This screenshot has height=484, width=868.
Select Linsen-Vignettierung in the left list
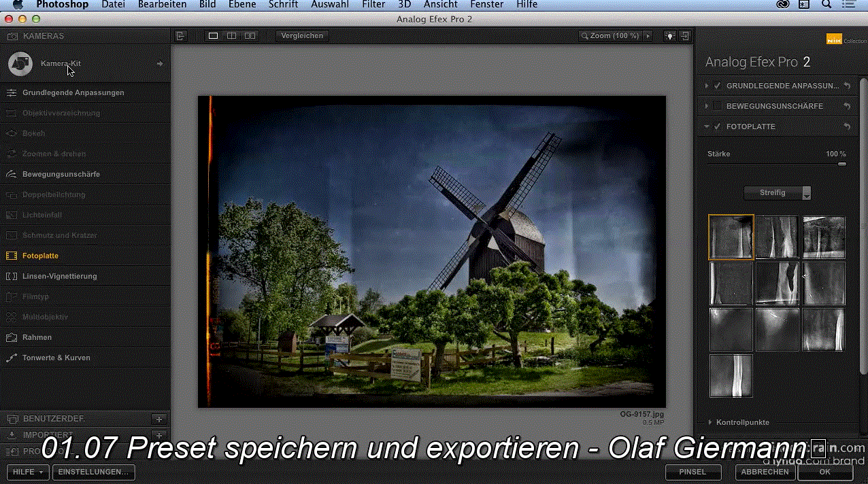(85, 276)
